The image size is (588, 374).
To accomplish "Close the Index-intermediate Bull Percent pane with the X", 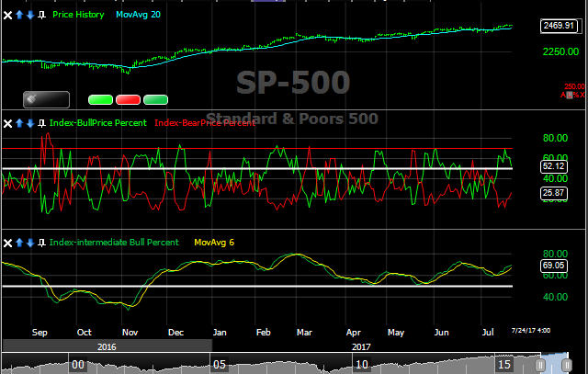I will coord(7,244).
